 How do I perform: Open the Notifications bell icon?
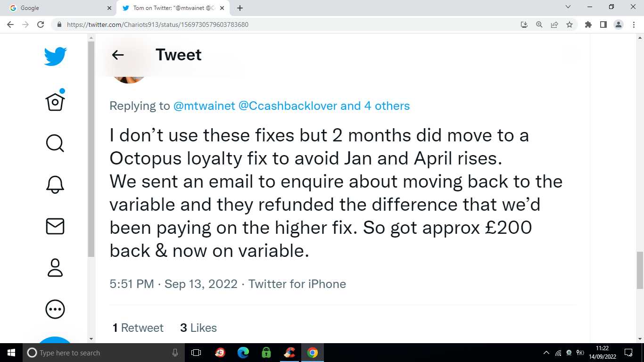click(55, 184)
